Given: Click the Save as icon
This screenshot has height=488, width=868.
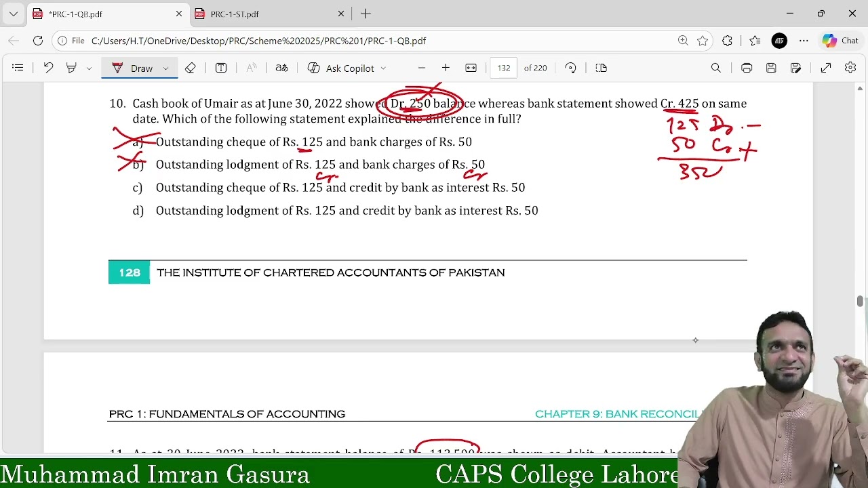Looking at the screenshot, I should (x=796, y=68).
